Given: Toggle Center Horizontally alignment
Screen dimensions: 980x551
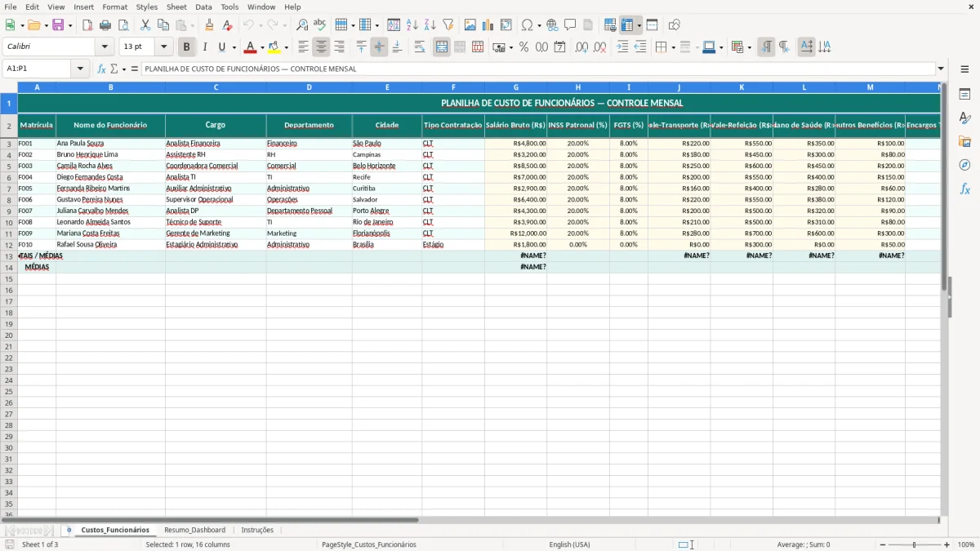Looking at the screenshot, I should click(x=322, y=47).
